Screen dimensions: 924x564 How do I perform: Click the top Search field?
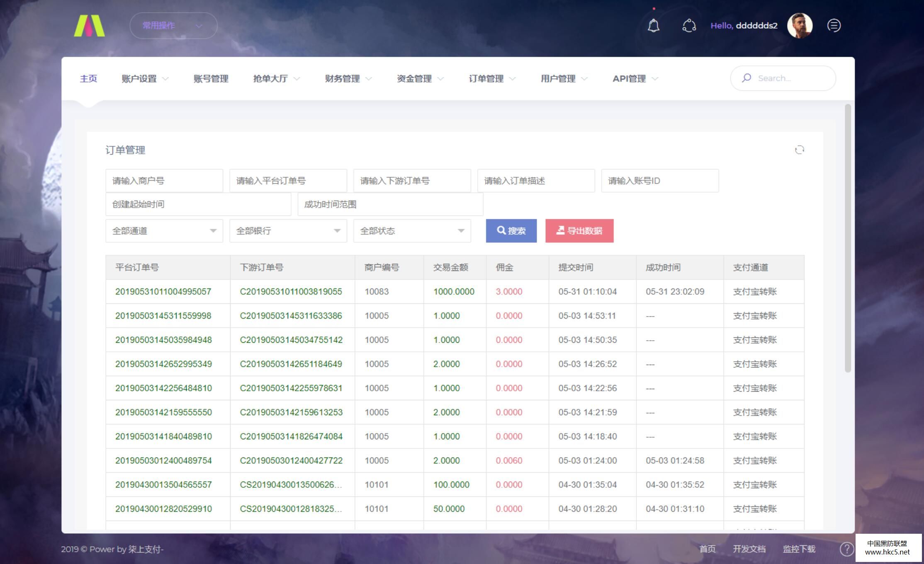coord(783,78)
